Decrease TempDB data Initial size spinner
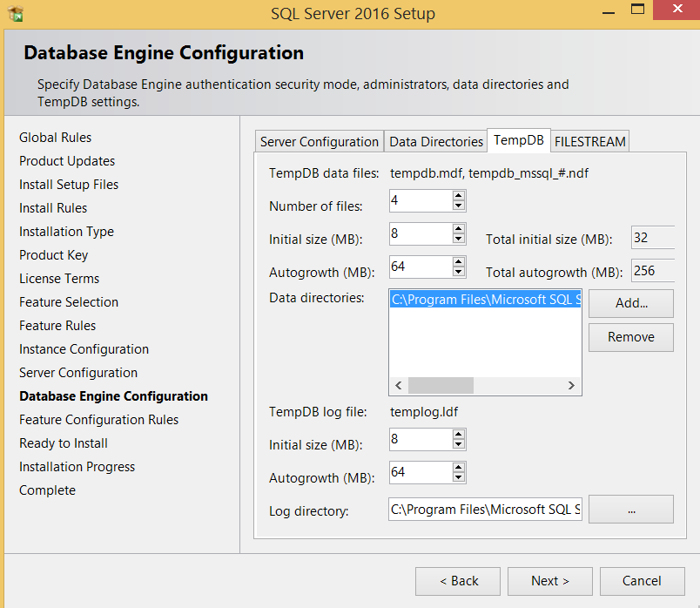700x608 pixels. (x=459, y=239)
